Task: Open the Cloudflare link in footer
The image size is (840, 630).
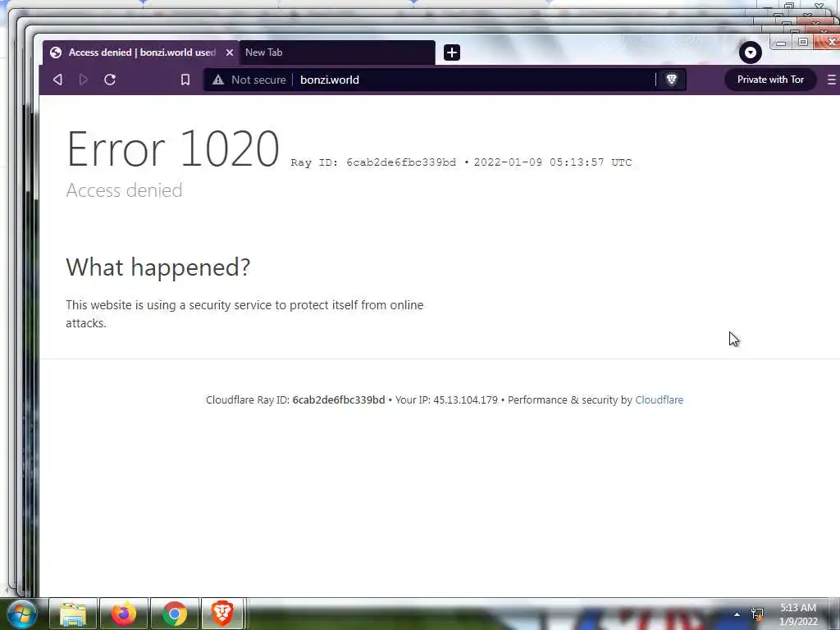Action: click(659, 399)
